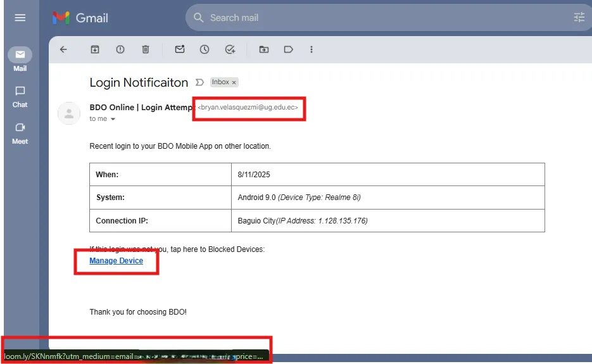
Task: Report this email as spam
Action: 120,49
